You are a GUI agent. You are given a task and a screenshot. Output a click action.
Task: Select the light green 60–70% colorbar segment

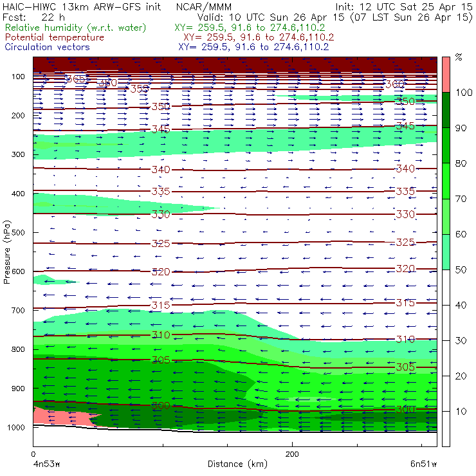pyautogui.click(x=446, y=216)
